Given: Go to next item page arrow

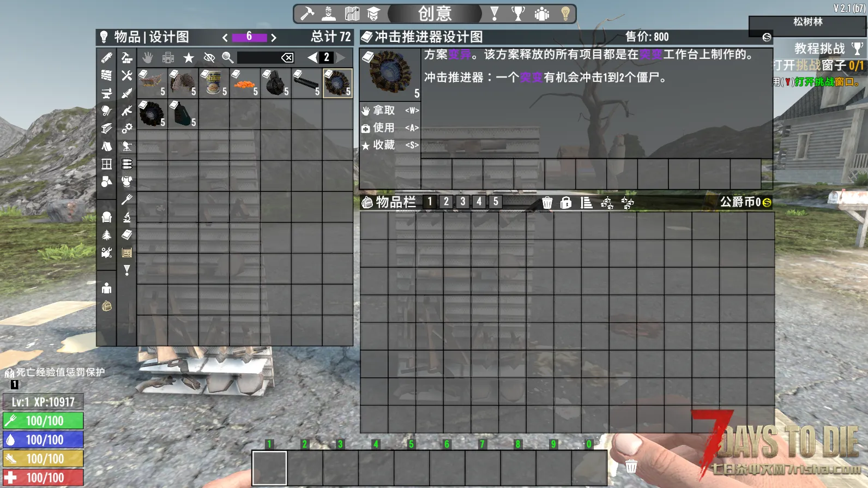Looking at the screenshot, I should [x=341, y=57].
